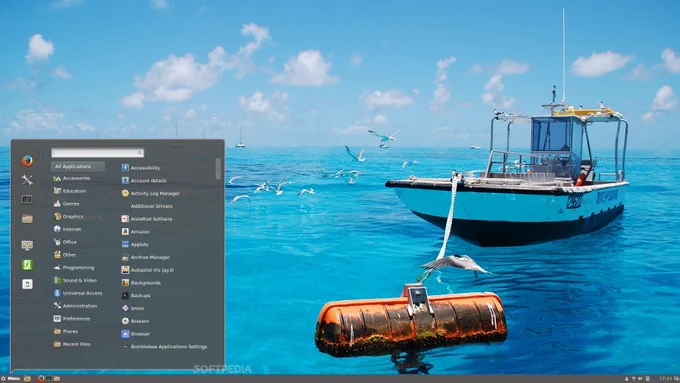Screen dimensions: 680x383
Task: Click the clock on the bottom panel
Action: point(665,379)
